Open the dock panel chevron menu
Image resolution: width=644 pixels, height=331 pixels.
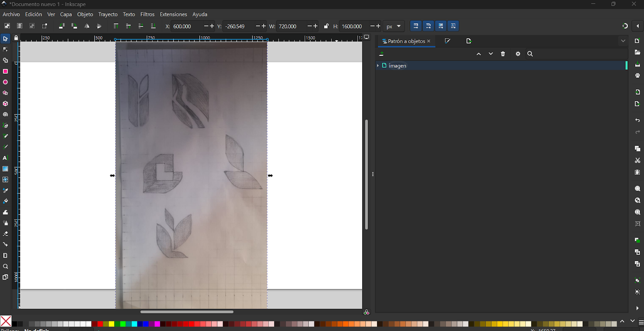click(x=623, y=41)
